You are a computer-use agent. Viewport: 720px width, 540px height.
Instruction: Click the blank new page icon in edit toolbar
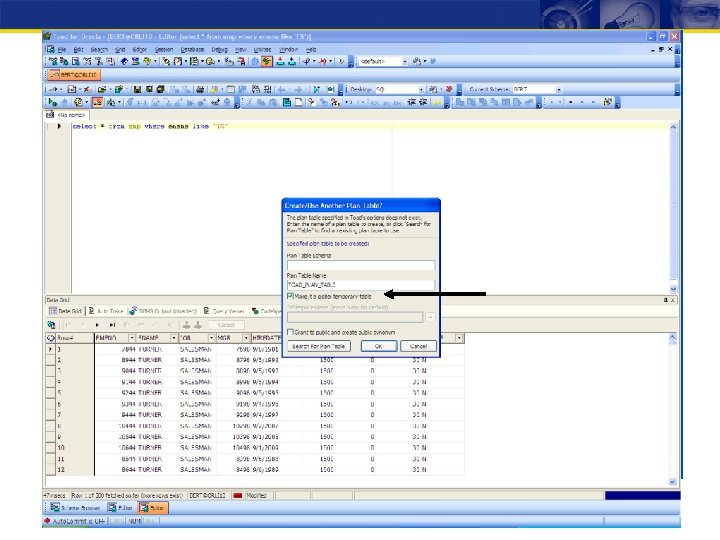(x=298, y=102)
